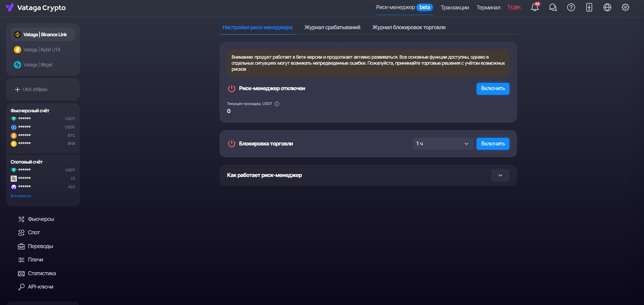This screenshot has width=644, height=305.
Task: Switch to Настройки риск-менеджера tab
Action: (257, 27)
